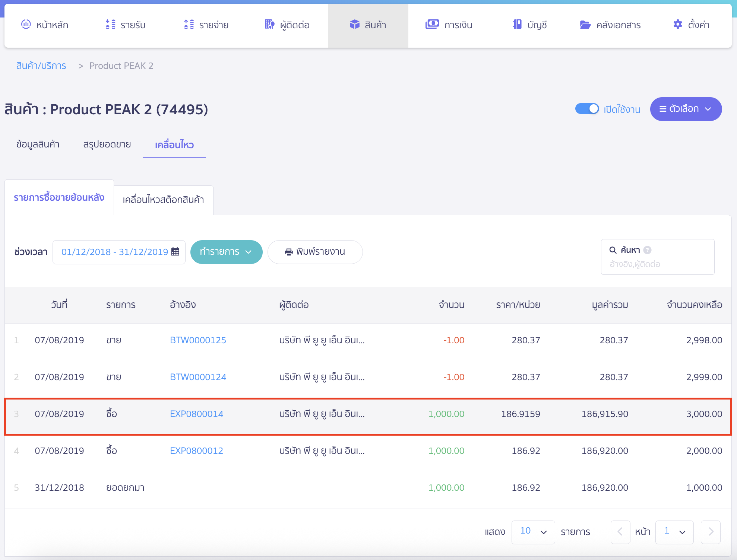The width and height of the screenshot is (737, 560).
Task: Switch to the สรุปยอดขาย tab
Action: tap(107, 144)
